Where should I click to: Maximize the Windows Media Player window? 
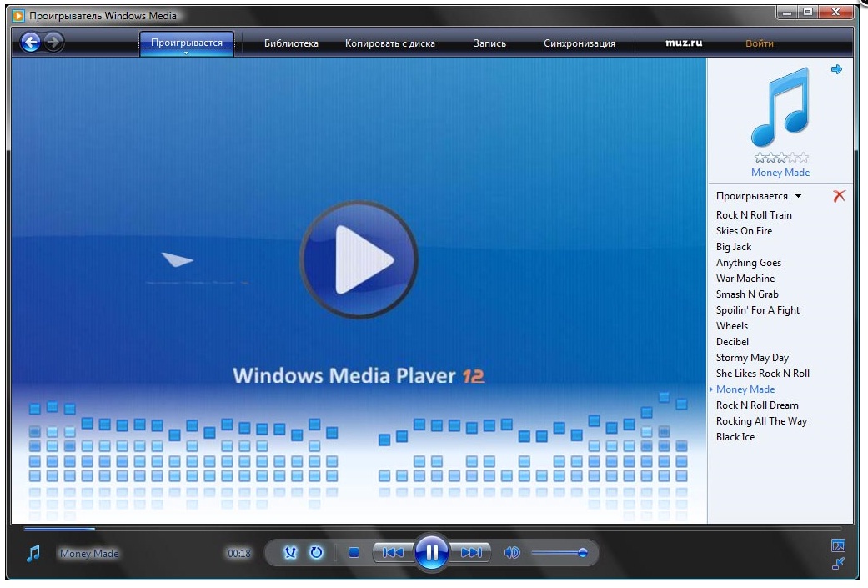[808, 12]
